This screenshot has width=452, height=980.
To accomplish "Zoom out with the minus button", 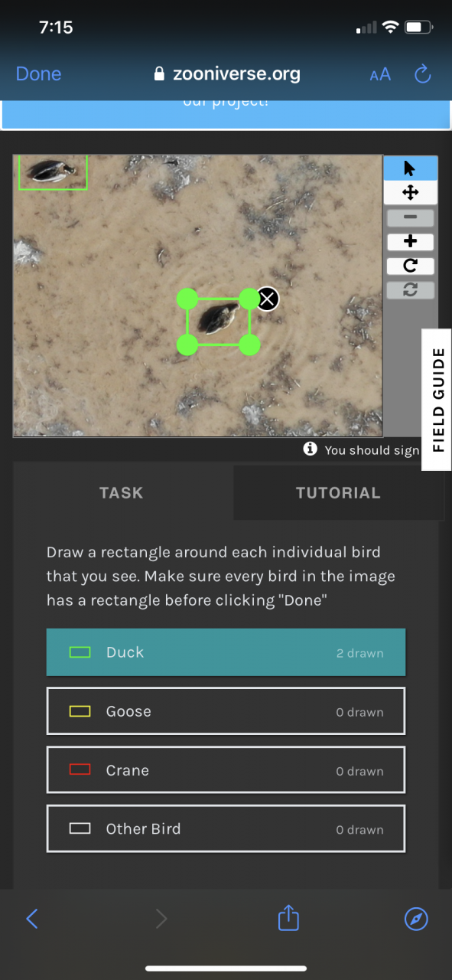I will click(x=410, y=217).
